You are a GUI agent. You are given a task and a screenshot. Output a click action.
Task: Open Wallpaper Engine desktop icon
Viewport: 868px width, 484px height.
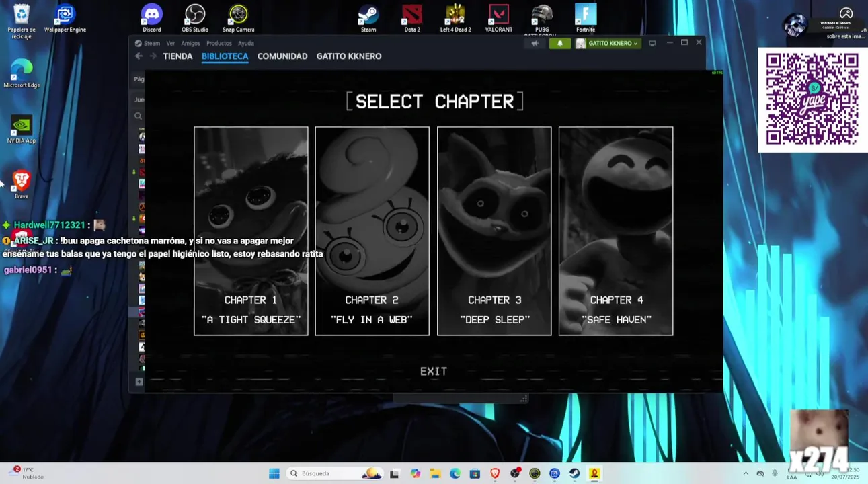point(65,18)
